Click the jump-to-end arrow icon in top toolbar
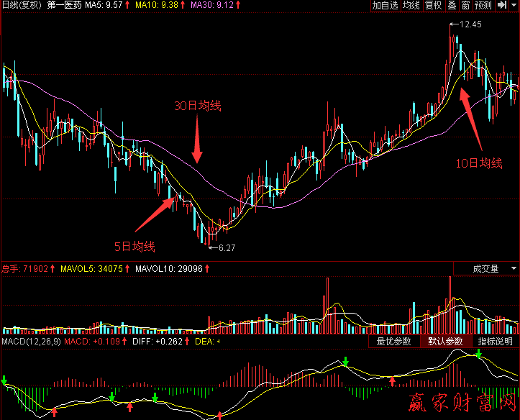 coord(501,6)
